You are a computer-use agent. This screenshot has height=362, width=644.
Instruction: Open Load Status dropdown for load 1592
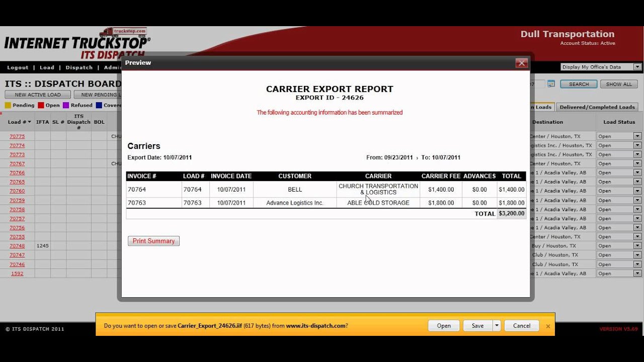pos(619,274)
